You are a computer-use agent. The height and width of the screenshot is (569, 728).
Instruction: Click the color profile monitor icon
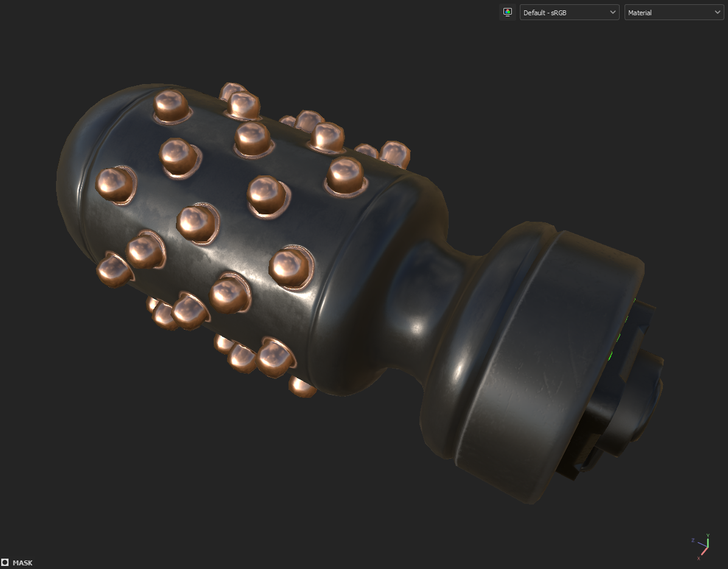click(508, 13)
